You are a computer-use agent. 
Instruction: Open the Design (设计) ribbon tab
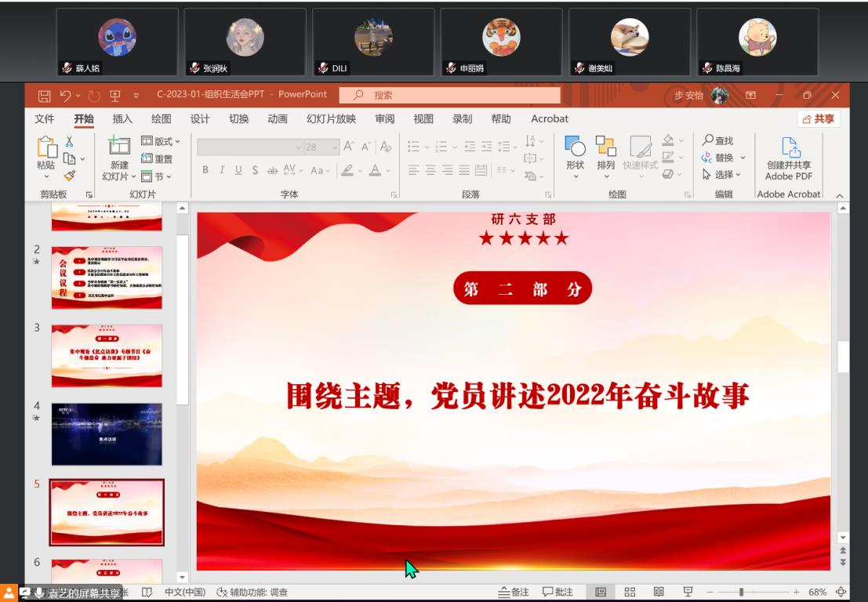[200, 119]
